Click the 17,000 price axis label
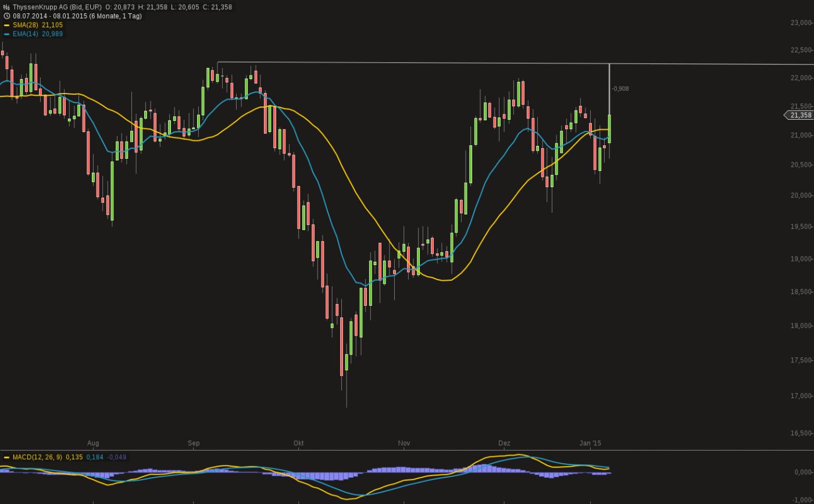Viewport: 814px width, 504px height. [801, 396]
